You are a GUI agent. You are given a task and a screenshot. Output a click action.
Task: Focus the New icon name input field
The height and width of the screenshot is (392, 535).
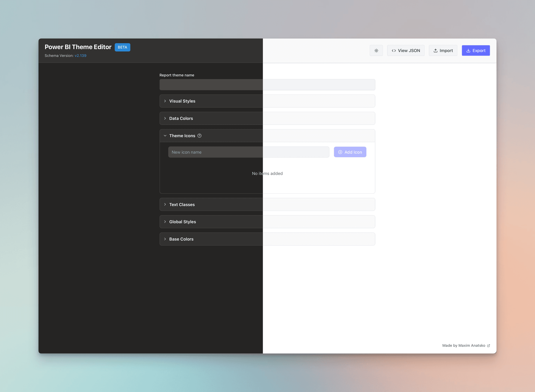click(x=238, y=152)
